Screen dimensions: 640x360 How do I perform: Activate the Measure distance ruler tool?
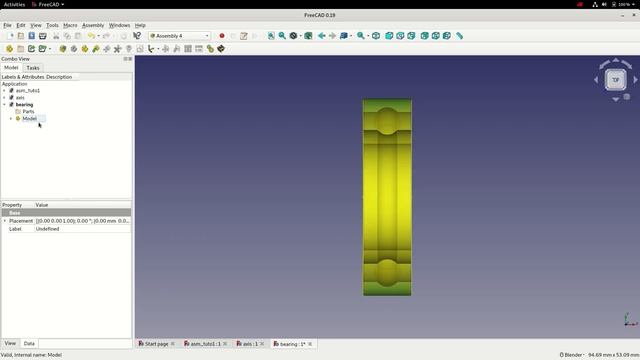coord(460,36)
